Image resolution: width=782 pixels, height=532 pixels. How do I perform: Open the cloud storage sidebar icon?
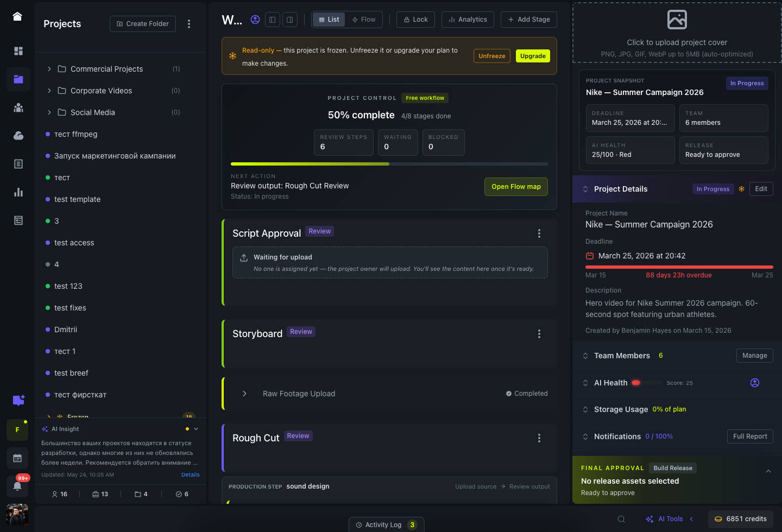[x=18, y=136]
